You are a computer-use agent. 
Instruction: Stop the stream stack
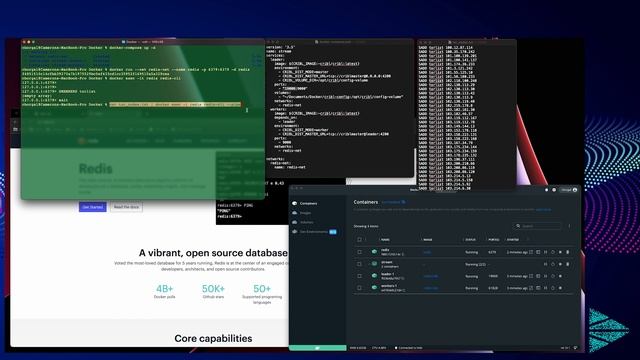point(560,264)
